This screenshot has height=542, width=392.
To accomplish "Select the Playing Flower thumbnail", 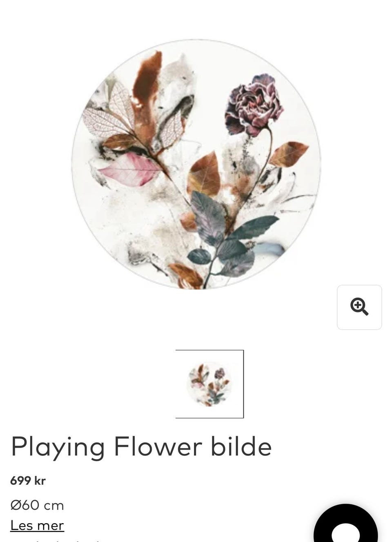I will (x=209, y=384).
